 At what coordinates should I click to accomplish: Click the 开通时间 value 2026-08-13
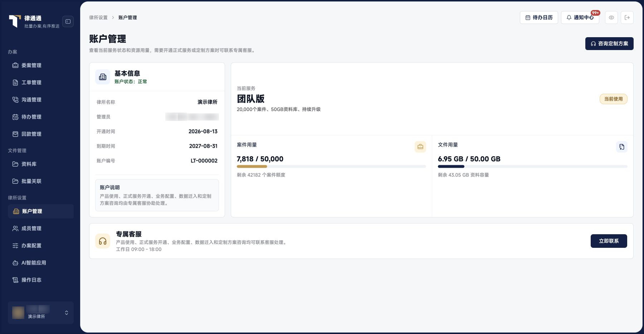tap(203, 132)
